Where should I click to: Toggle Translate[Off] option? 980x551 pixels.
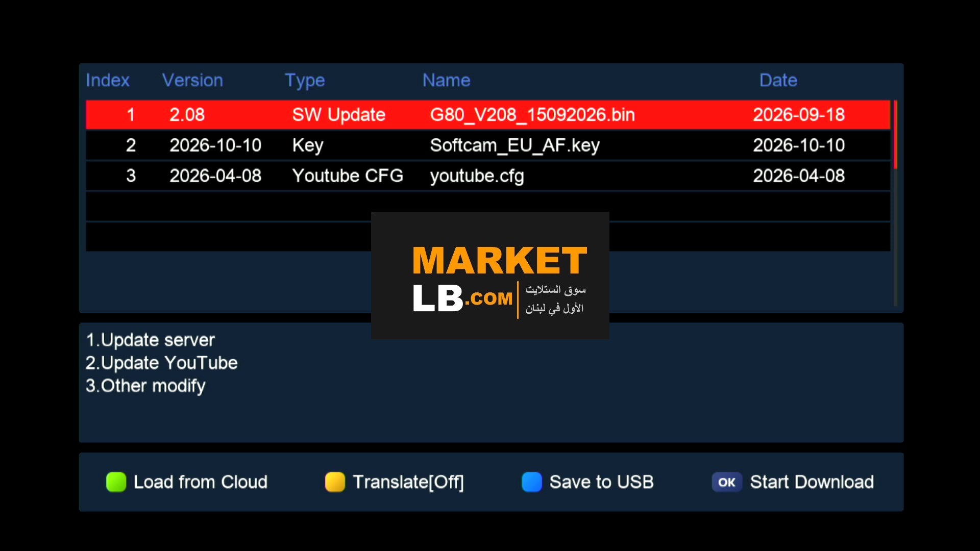408,482
